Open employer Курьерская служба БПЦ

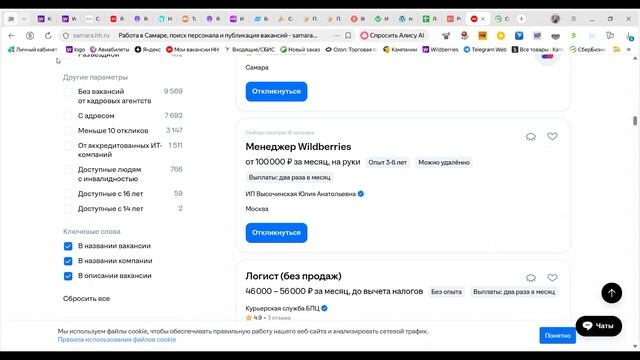click(282, 308)
